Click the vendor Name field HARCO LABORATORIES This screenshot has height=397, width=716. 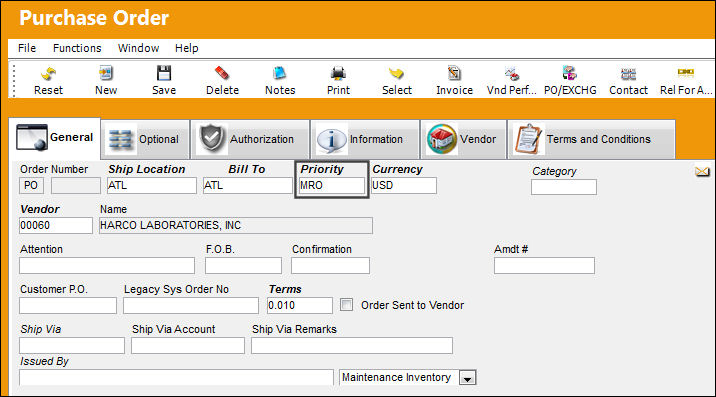pos(236,225)
